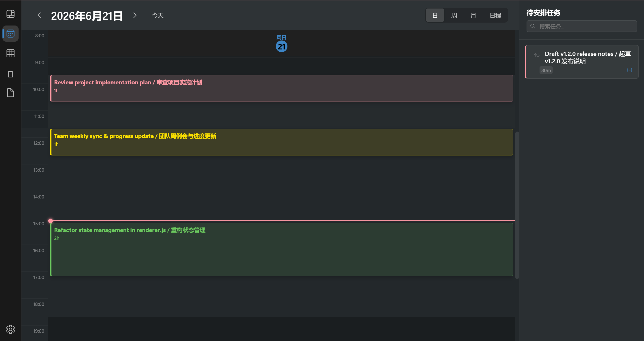This screenshot has width=644, height=341.
Task: Go to next day with right chevron
Action: pyautogui.click(x=135, y=15)
